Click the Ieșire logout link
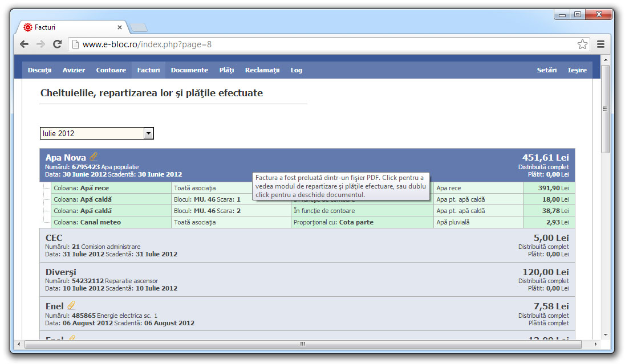This screenshot has width=625, height=364. click(x=577, y=70)
